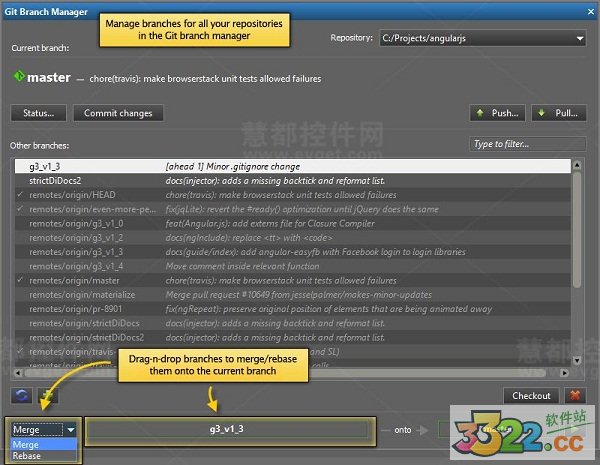Close the Git Branch Manager window
The image size is (600, 465).
(591, 12)
